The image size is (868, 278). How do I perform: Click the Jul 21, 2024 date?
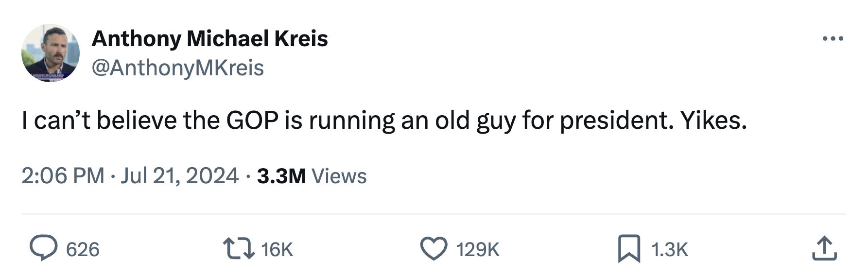179,176
